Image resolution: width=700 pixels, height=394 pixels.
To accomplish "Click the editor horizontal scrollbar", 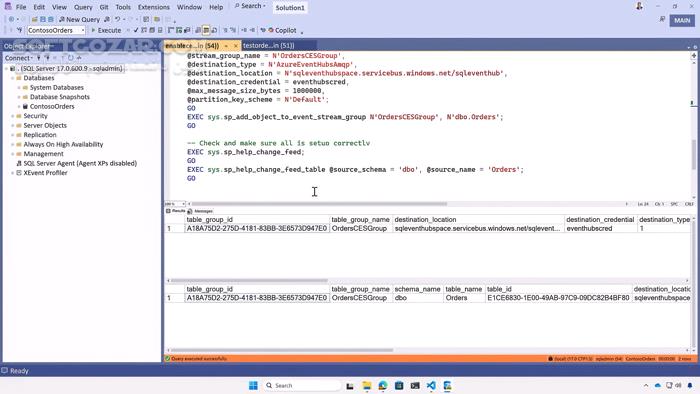I will (x=319, y=204).
